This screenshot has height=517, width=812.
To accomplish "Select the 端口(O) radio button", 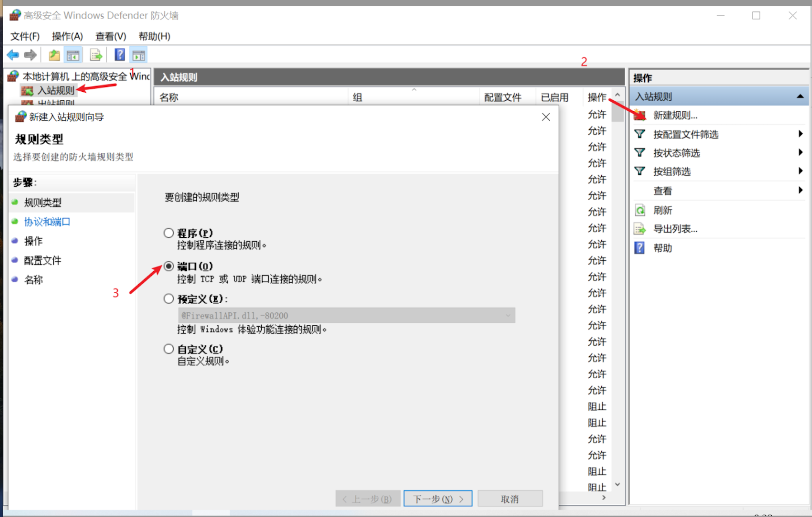I will coord(169,266).
